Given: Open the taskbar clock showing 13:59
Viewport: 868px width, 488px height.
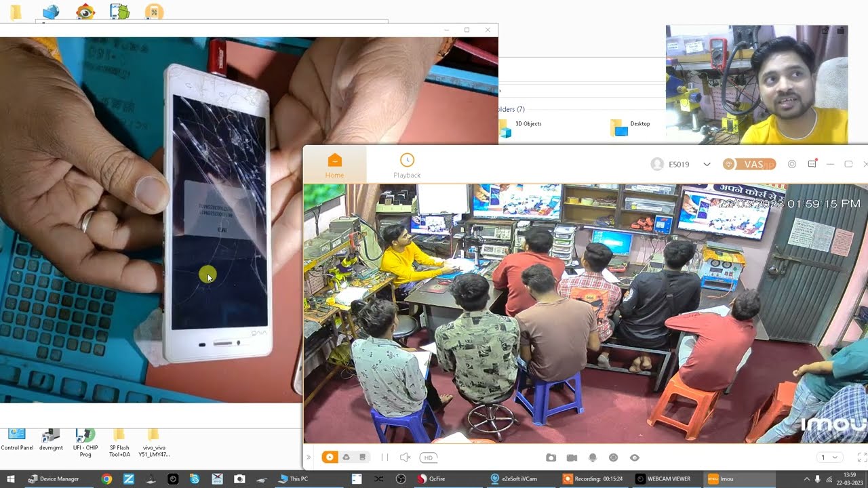Looking at the screenshot, I should click(849, 479).
